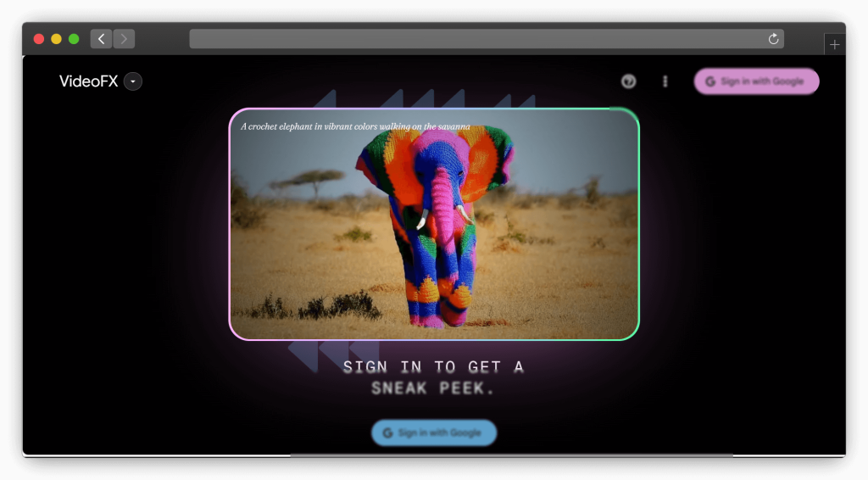868x480 pixels.
Task: Click the horizontal scrollbar at the page bottom
Action: point(511,455)
